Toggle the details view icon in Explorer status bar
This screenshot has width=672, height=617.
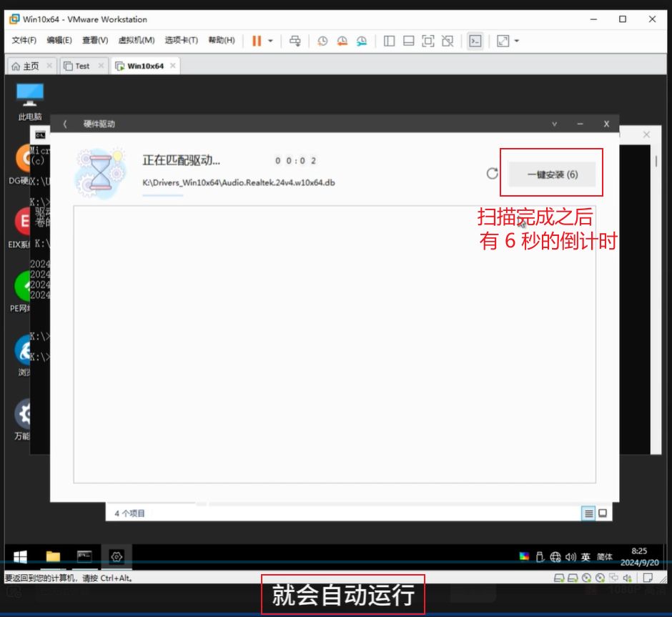click(x=588, y=513)
